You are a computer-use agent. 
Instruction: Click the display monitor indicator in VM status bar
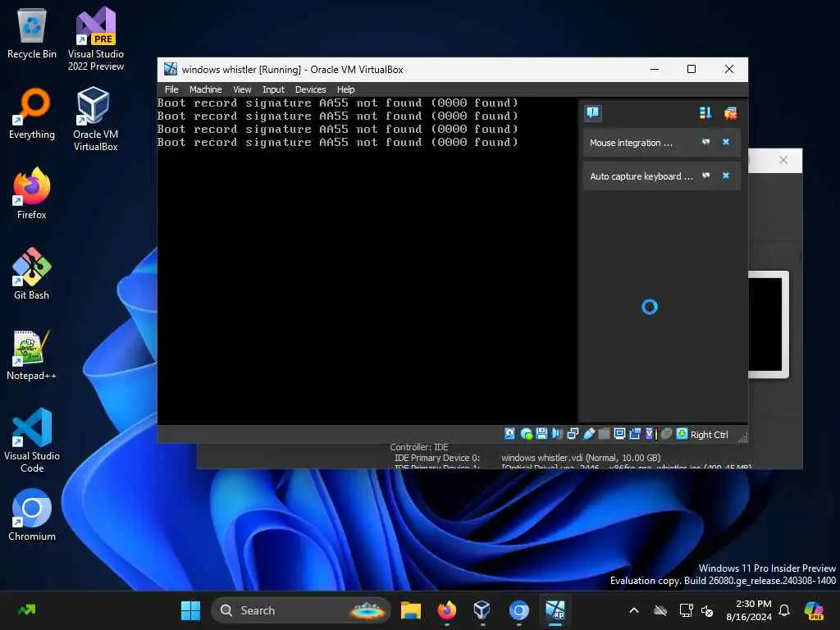click(x=619, y=434)
